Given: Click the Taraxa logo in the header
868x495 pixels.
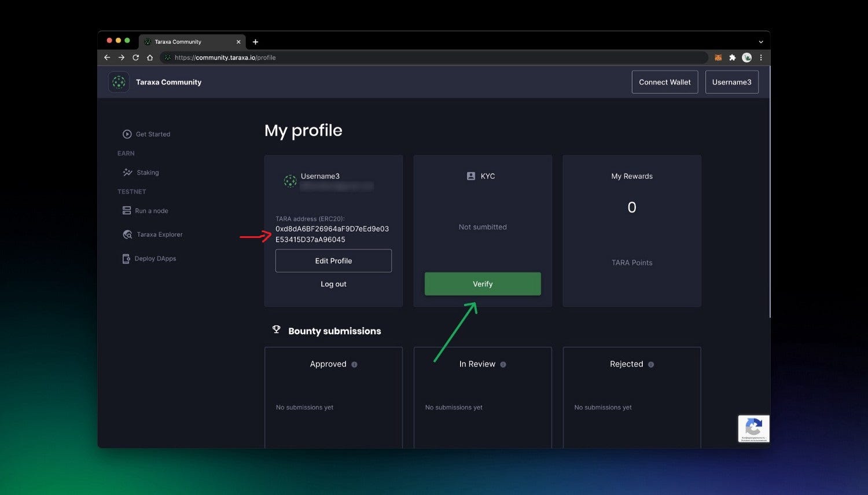Looking at the screenshot, I should coord(119,82).
